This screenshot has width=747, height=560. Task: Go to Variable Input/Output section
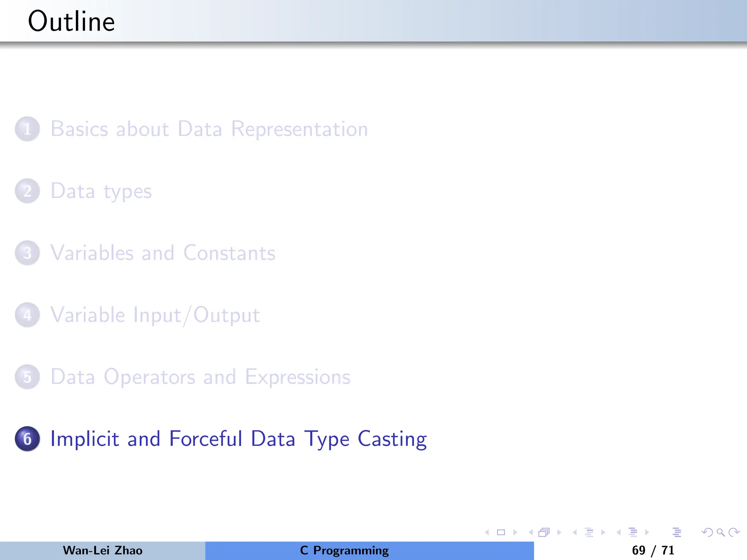click(155, 315)
